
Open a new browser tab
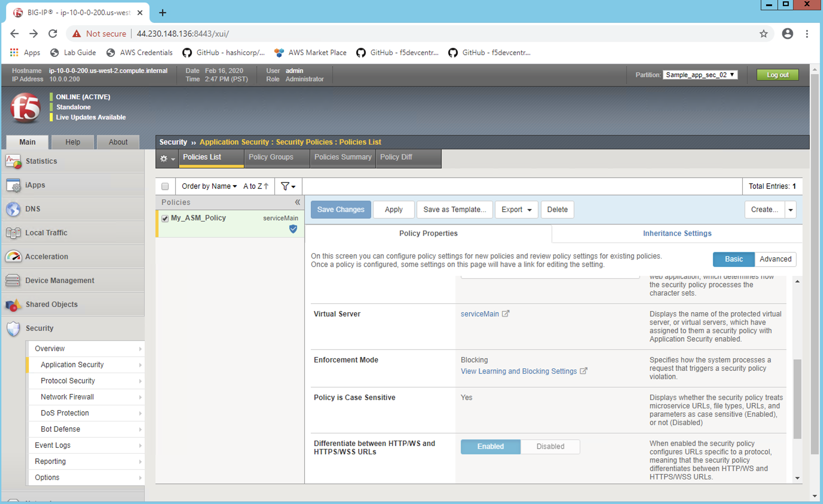[163, 13]
